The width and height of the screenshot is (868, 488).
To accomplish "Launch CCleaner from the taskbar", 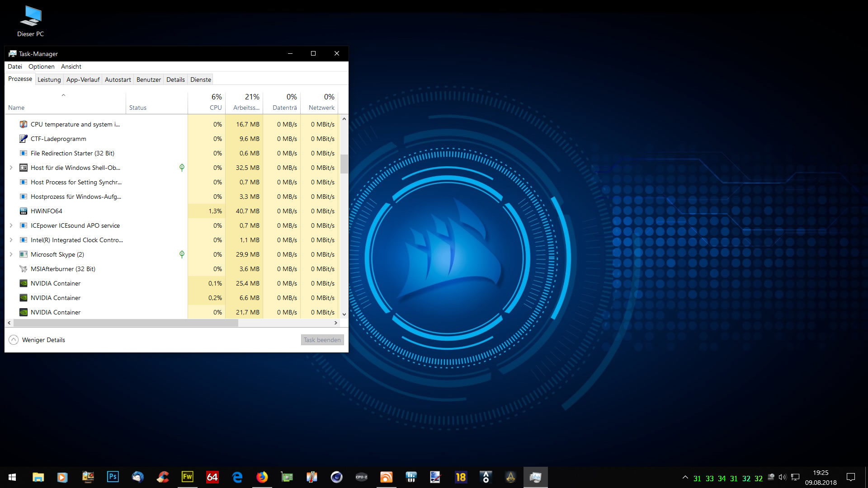I will click(x=162, y=477).
